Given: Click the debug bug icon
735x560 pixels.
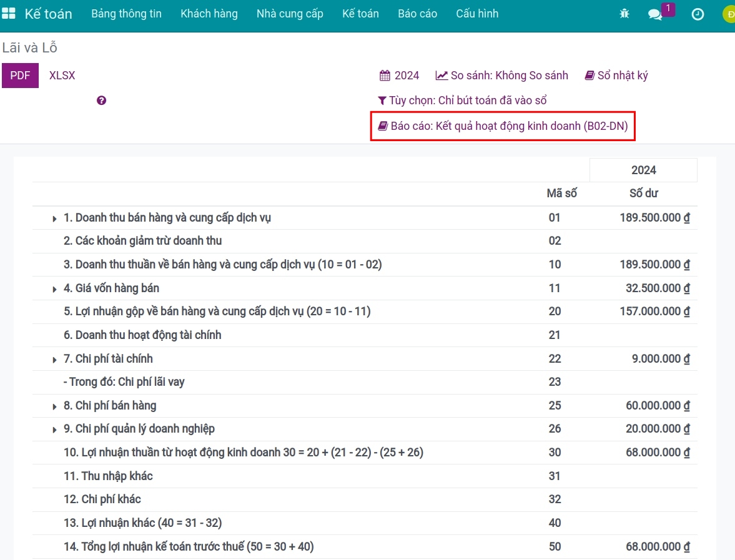Looking at the screenshot, I should point(624,14).
